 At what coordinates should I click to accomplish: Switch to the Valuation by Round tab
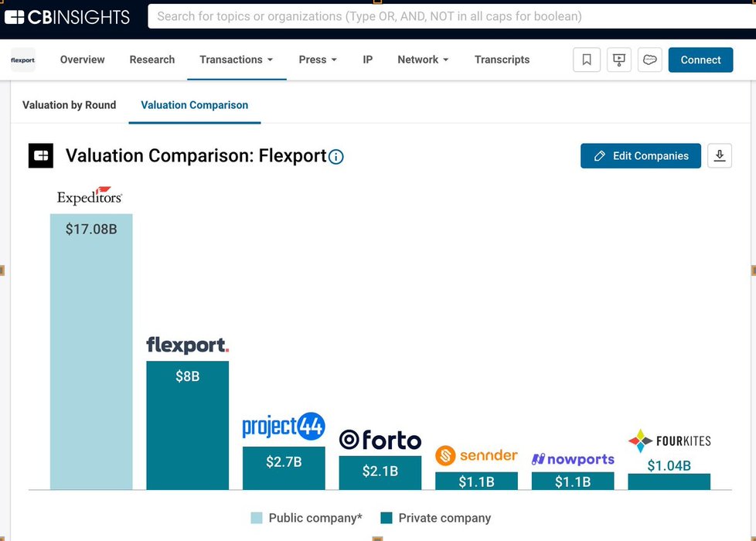point(70,105)
